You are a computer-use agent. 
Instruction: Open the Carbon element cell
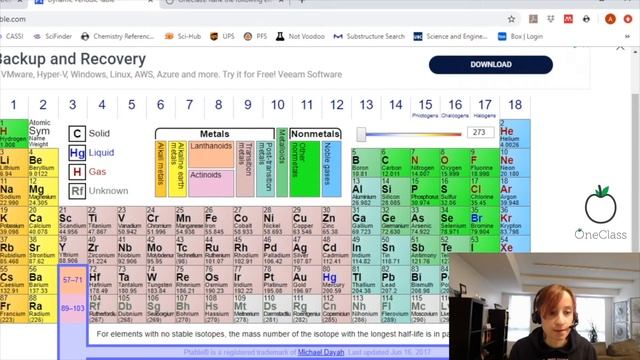396,163
